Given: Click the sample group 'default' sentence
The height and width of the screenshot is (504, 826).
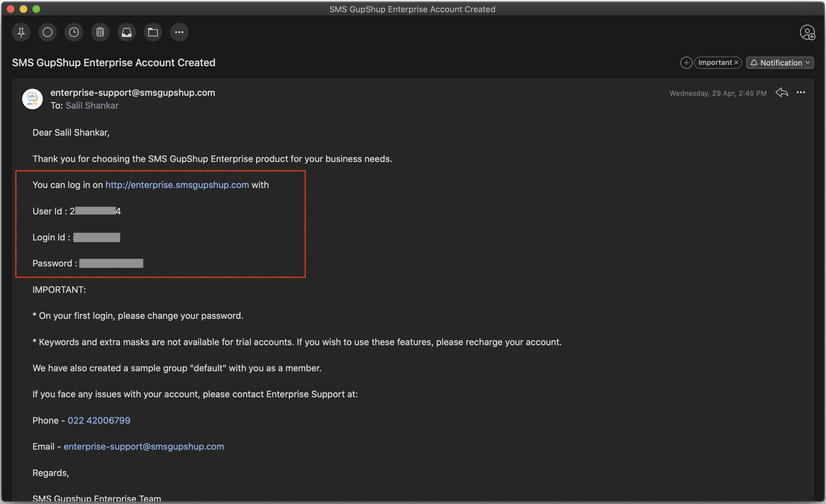Looking at the screenshot, I should pos(177,368).
